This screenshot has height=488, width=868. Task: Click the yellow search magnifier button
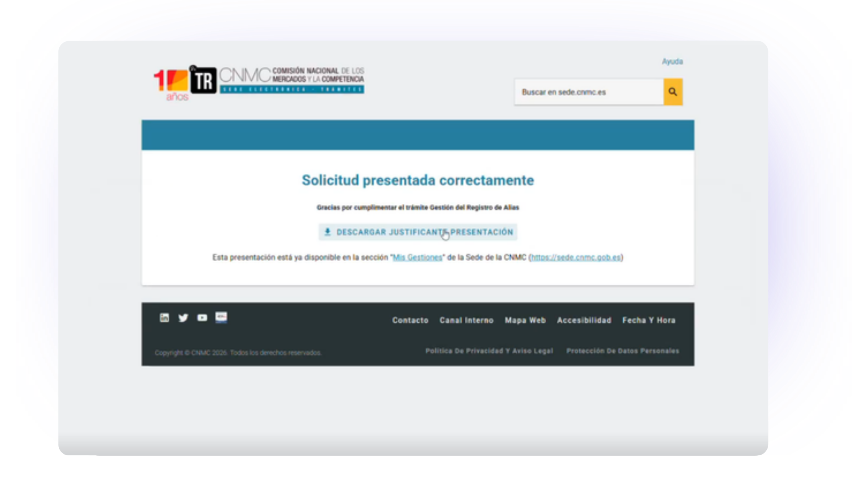(x=673, y=92)
